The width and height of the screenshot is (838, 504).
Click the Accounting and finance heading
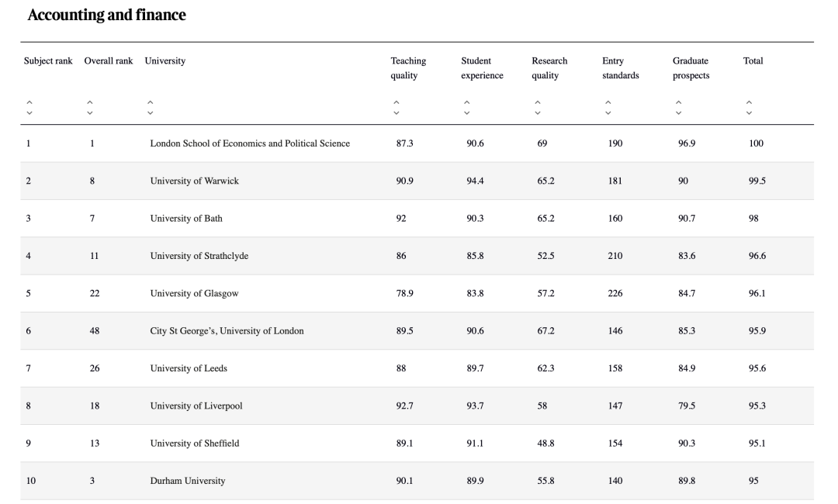pyautogui.click(x=106, y=15)
